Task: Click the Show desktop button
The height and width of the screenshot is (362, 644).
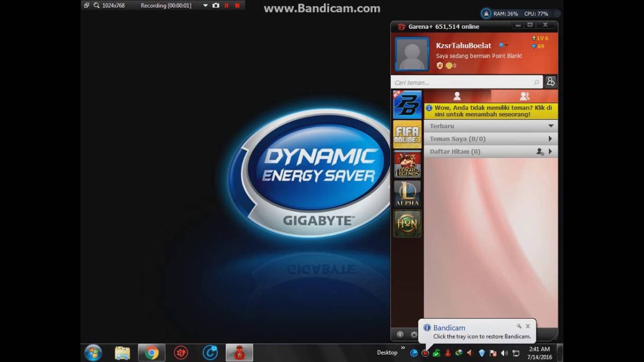Action: pos(559,353)
